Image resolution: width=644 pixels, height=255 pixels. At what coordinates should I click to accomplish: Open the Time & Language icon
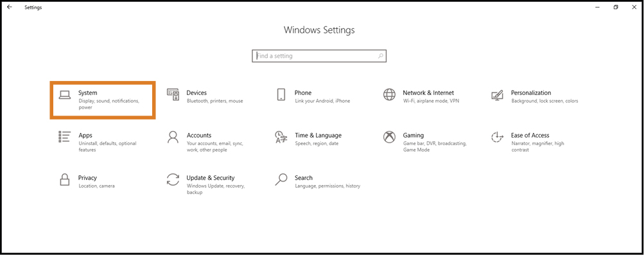point(281,137)
